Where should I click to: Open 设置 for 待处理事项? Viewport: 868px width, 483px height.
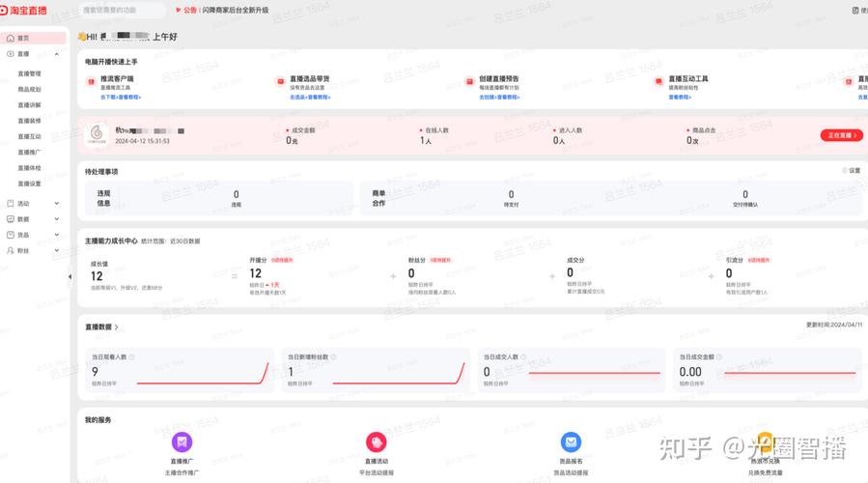[x=851, y=171]
